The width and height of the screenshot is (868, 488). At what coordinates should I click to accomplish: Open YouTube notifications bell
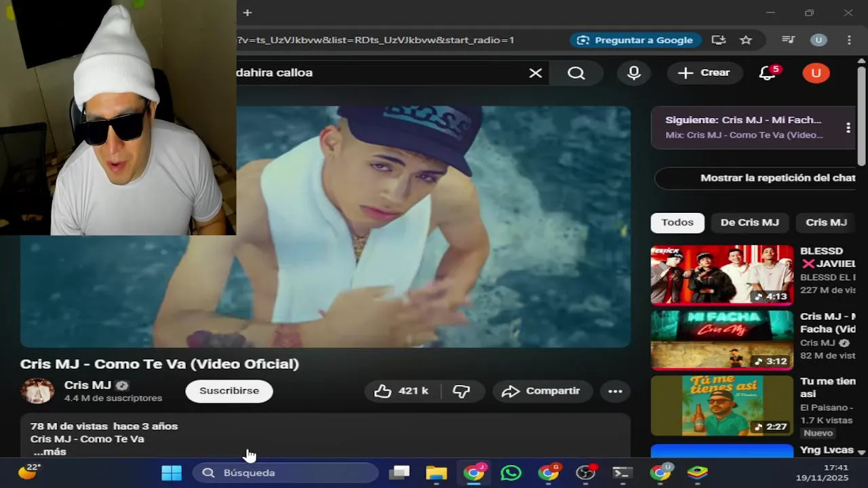click(768, 73)
